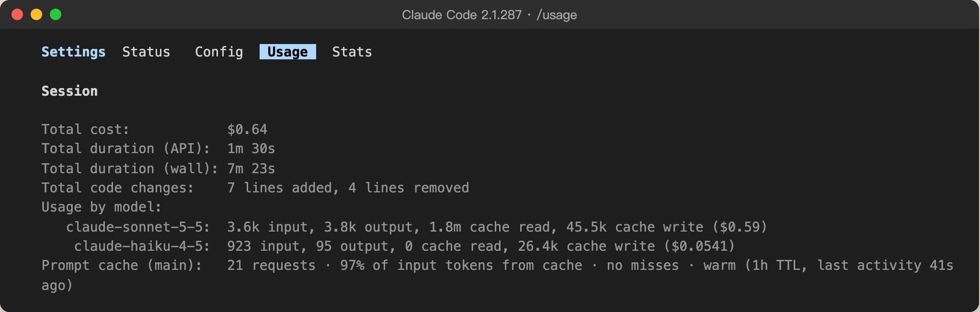Switch to the Status tab

point(146,52)
